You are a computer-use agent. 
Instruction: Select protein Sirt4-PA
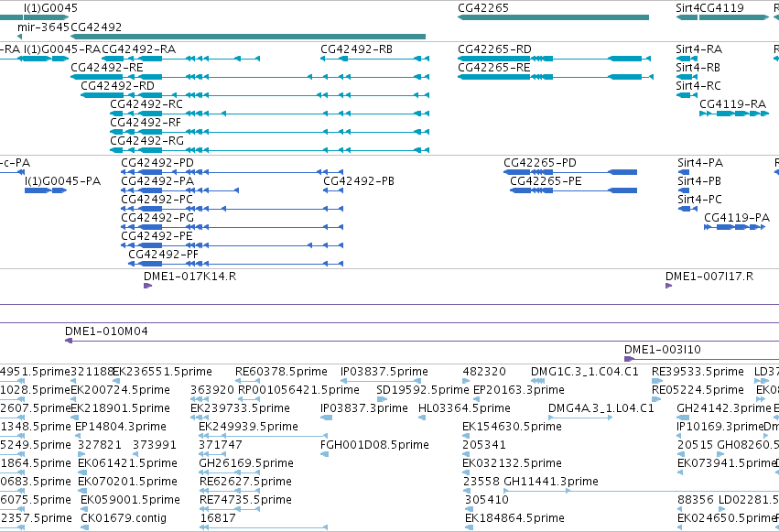pos(684,172)
